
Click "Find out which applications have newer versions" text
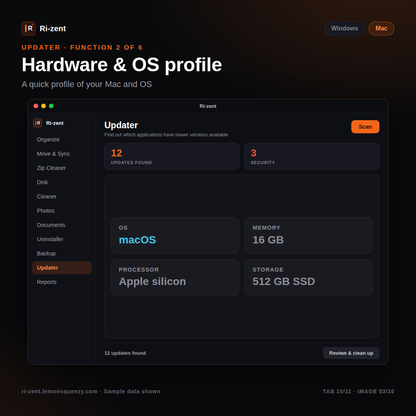coord(167,135)
